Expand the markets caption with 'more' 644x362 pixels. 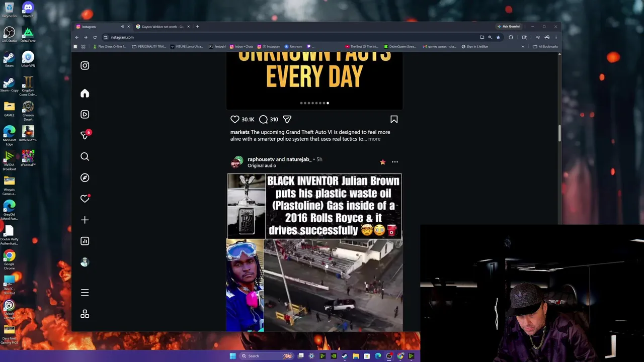coord(374,139)
